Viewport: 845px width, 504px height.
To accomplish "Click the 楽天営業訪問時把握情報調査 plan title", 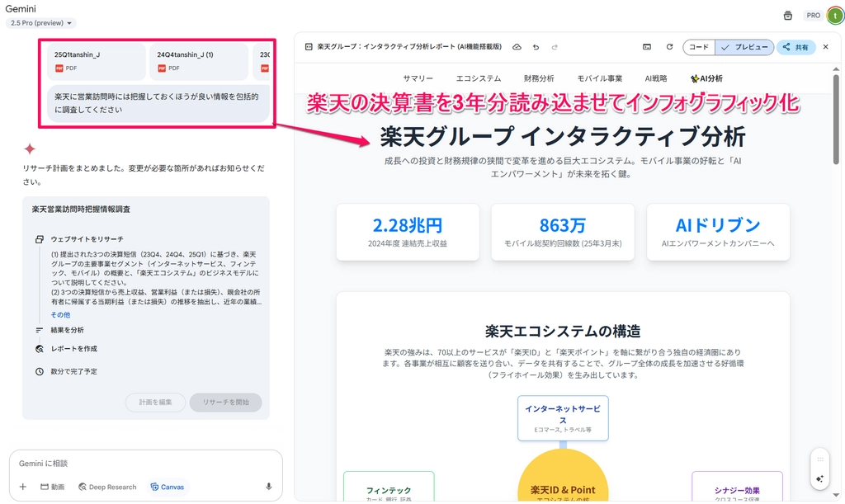I will 81,210.
